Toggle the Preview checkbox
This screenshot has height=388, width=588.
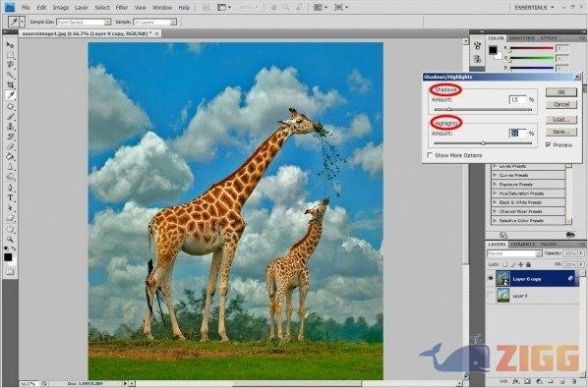[x=549, y=144]
